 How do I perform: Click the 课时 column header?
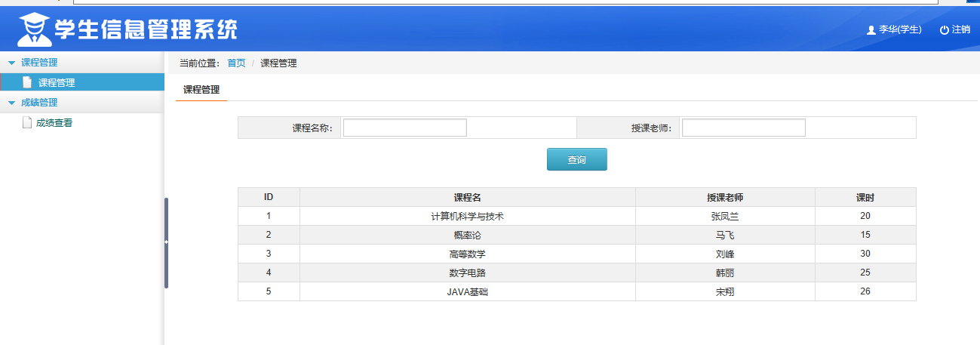865,197
